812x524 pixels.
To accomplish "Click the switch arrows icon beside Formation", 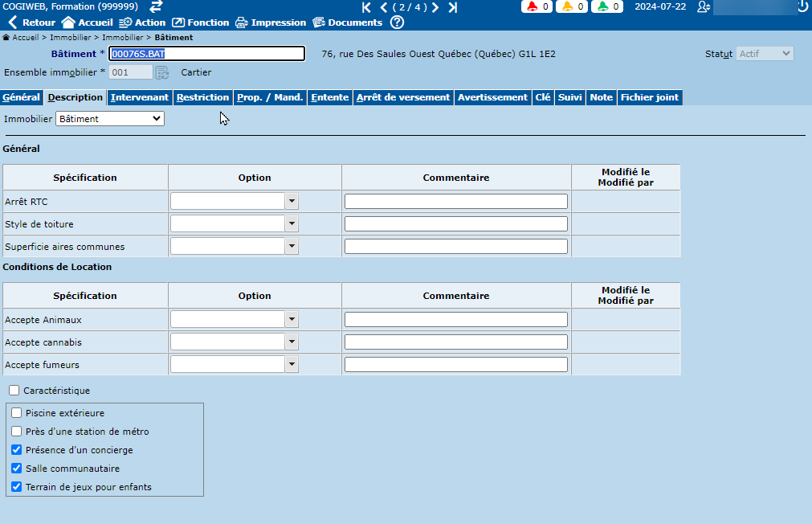I will coord(156,6).
